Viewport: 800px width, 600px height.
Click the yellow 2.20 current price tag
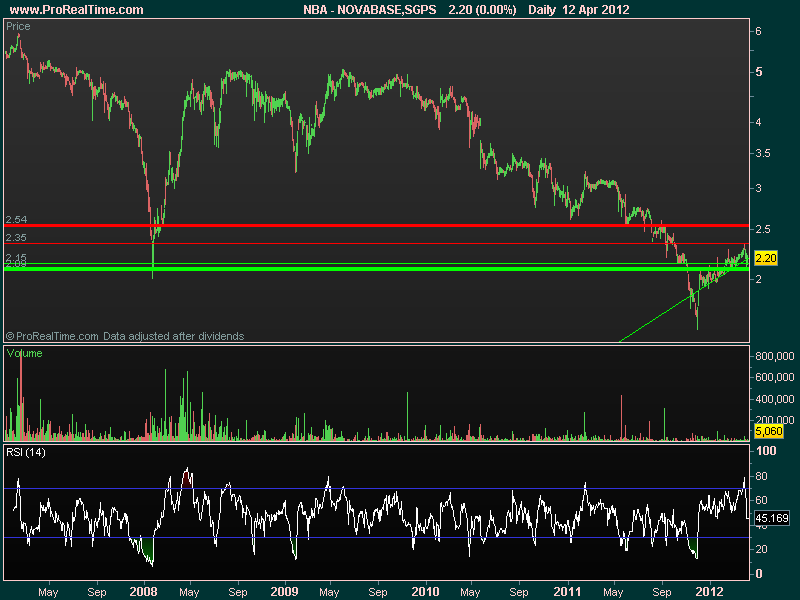(765, 258)
